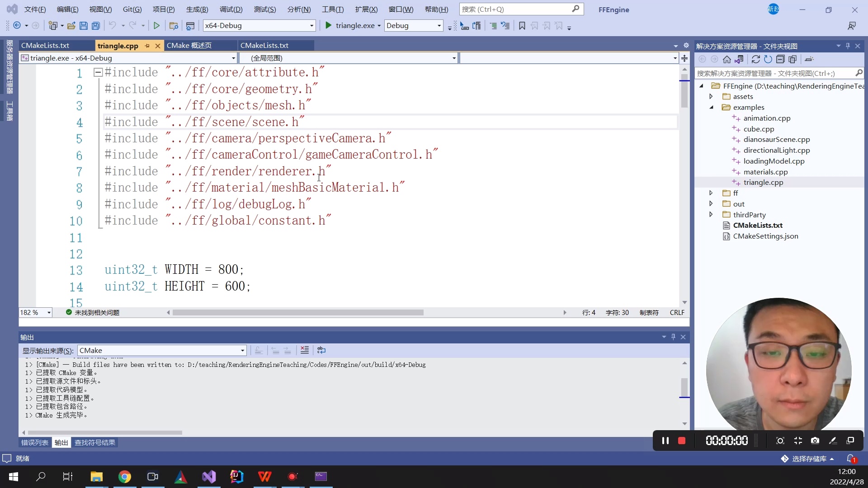This screenshot has width=868, height=488.
Task: Expand the thirdParty folder
Action: (711, 215)
